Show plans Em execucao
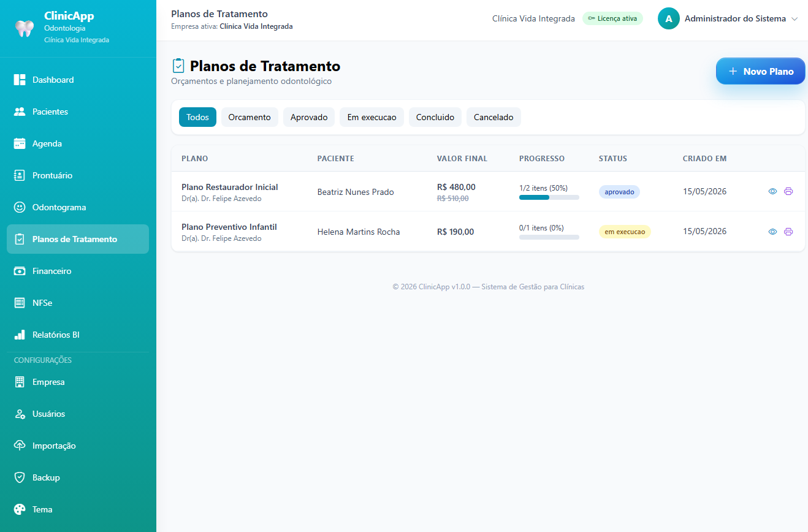The height and width of the screenshot is (532, 808). click(372, 117)
